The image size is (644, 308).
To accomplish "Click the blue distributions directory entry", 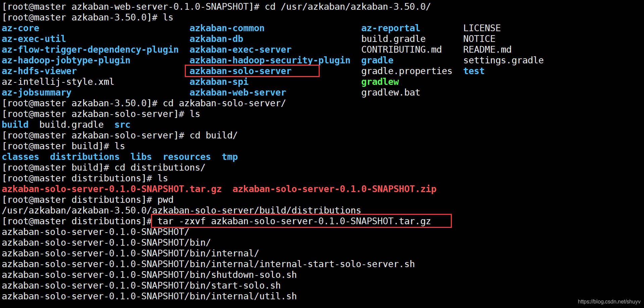I will tap(85, 157).
